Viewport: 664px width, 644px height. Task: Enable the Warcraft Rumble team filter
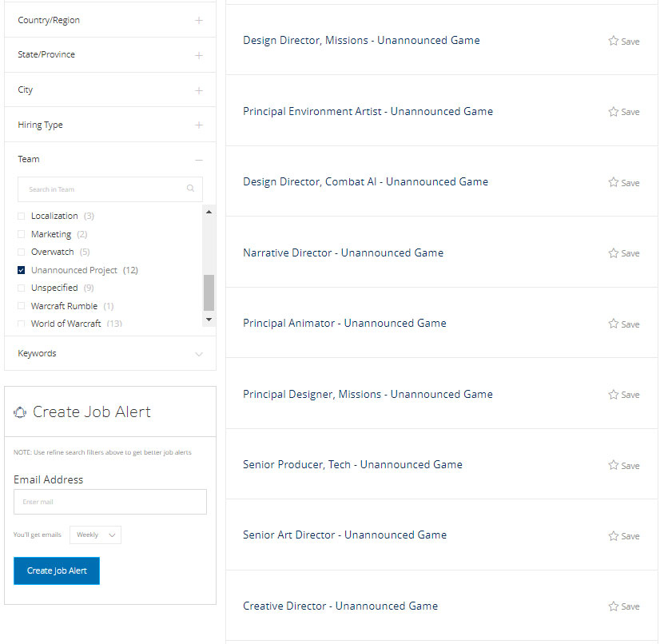22,306
